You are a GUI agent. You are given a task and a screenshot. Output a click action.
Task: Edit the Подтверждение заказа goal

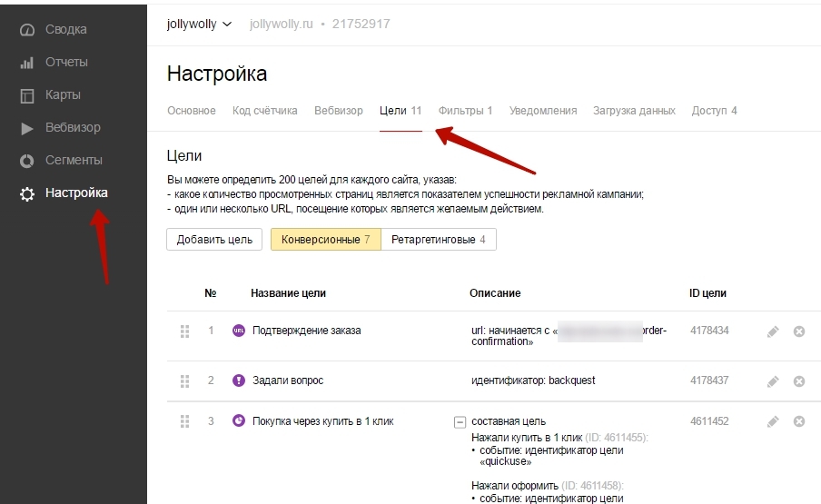pos(773,331)
